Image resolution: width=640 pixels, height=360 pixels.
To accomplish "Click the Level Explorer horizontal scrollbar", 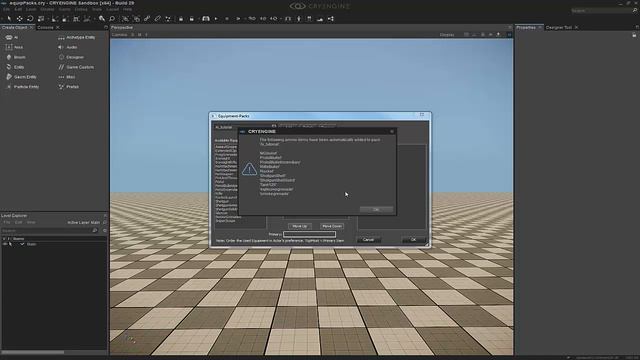I will 33,352.
